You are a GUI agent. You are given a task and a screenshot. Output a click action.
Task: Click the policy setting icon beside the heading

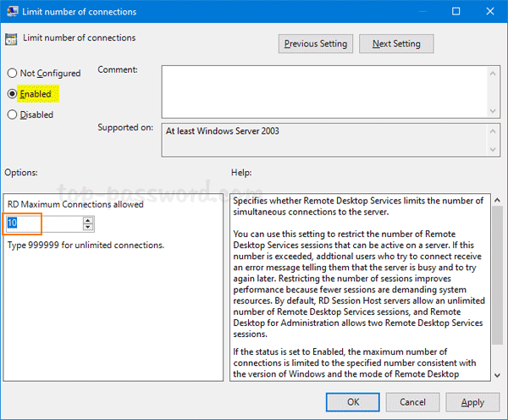(11, 39)
